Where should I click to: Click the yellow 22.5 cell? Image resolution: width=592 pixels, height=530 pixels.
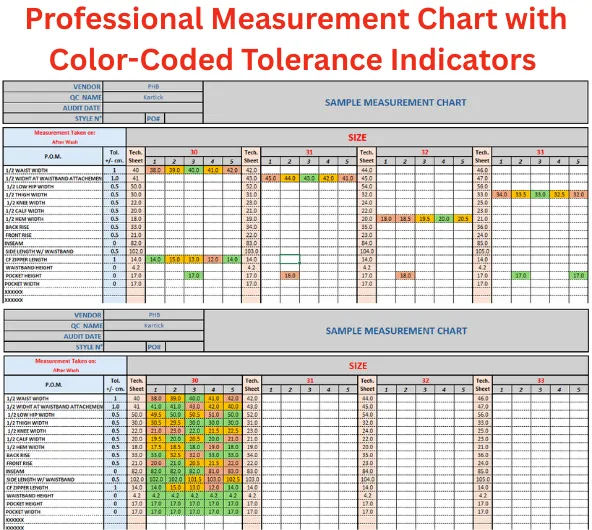233,431
